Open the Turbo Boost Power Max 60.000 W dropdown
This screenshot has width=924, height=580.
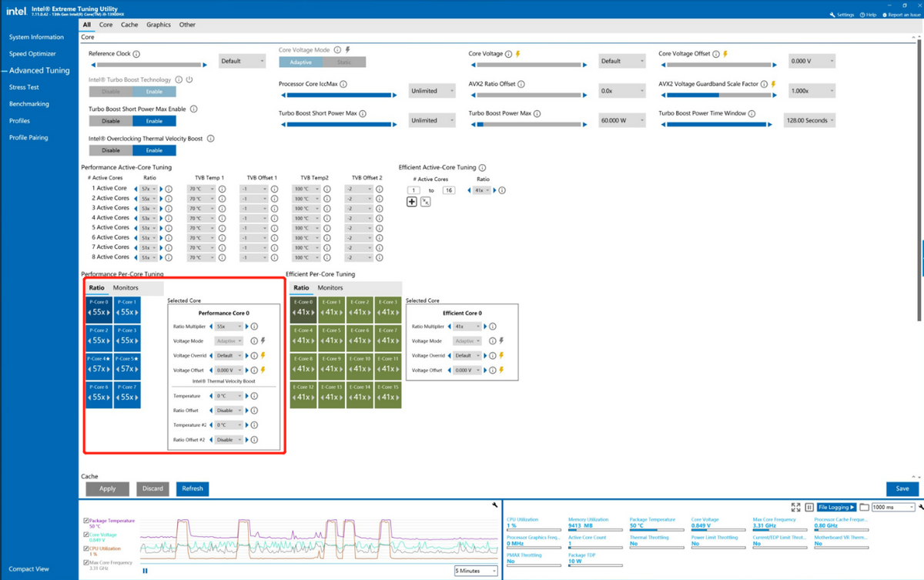(622, 120)
